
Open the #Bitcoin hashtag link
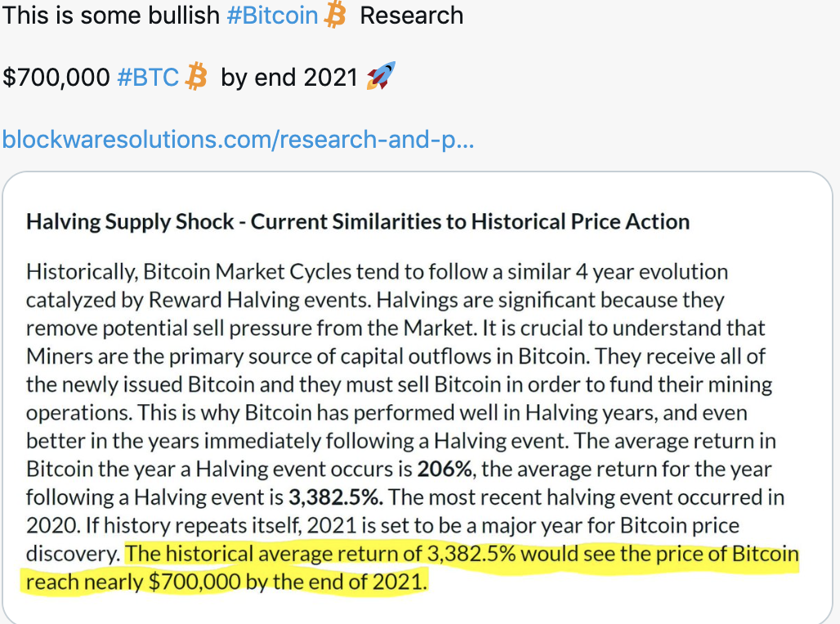click(273, 16)
